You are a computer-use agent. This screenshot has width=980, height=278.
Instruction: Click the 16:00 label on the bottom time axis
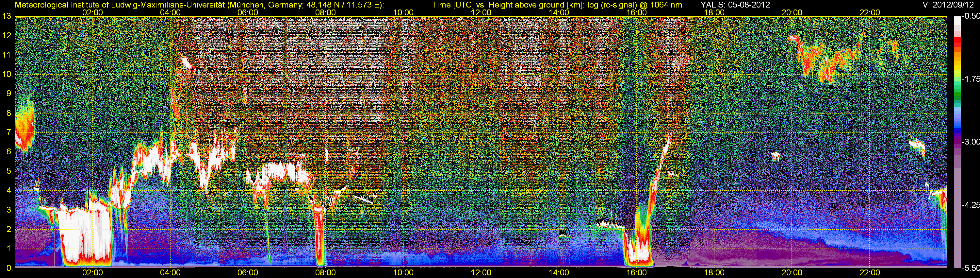[636, 273]
